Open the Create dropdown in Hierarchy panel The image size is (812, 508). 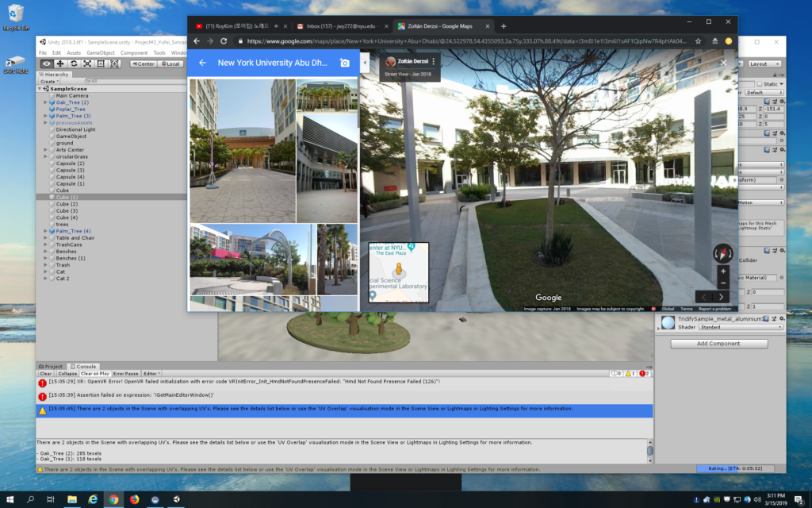click(x=49, y=82)
